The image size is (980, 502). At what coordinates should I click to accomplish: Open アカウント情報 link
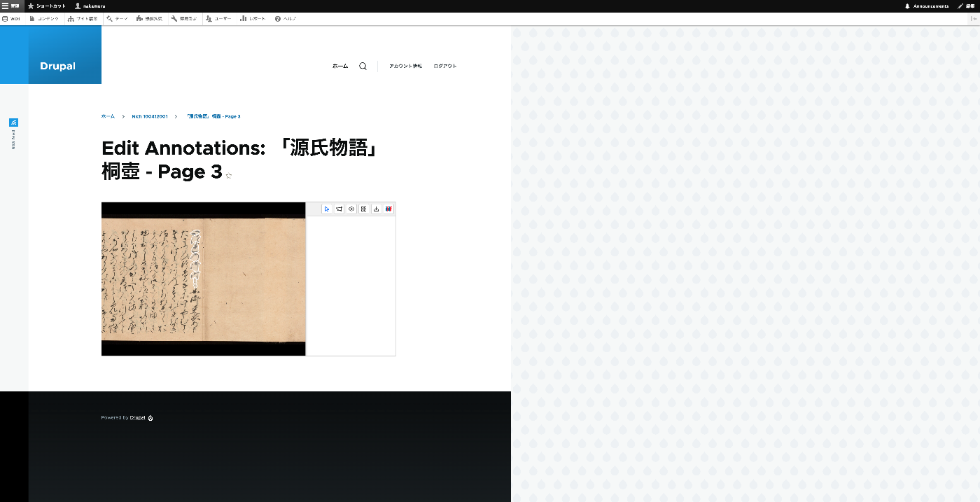pos(405,66)
